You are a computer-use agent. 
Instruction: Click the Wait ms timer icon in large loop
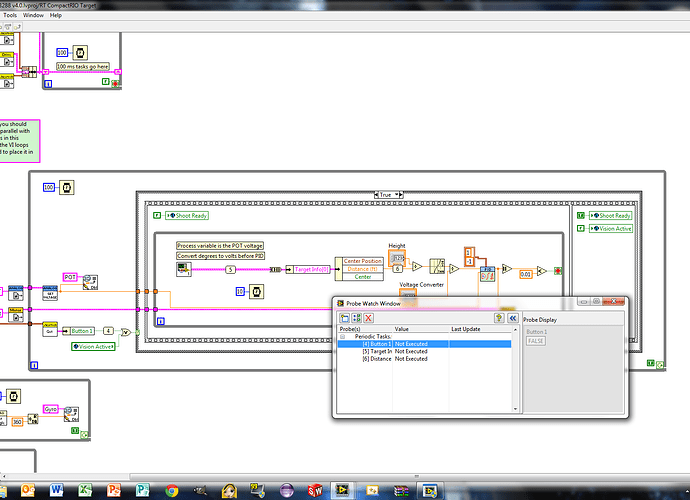click(x=67, y=188)
